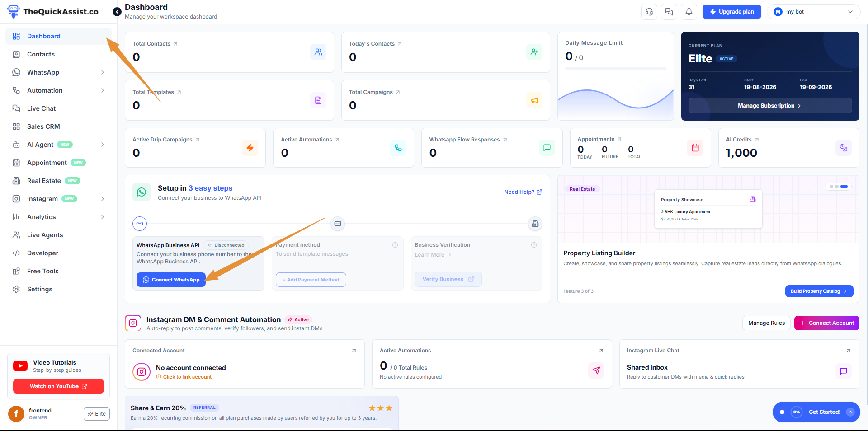Image resolution: width=868 pixels, height=431 pixels.
Task: Click the Instagram logo beside DM Automation heading
Action: pos(133,323)
